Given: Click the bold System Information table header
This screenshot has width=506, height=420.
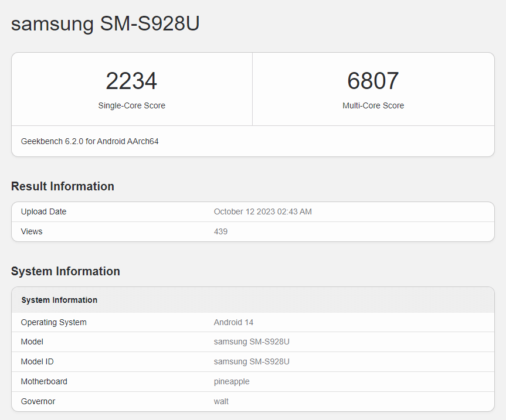Looking at the screenshot, I should (59, 300).
